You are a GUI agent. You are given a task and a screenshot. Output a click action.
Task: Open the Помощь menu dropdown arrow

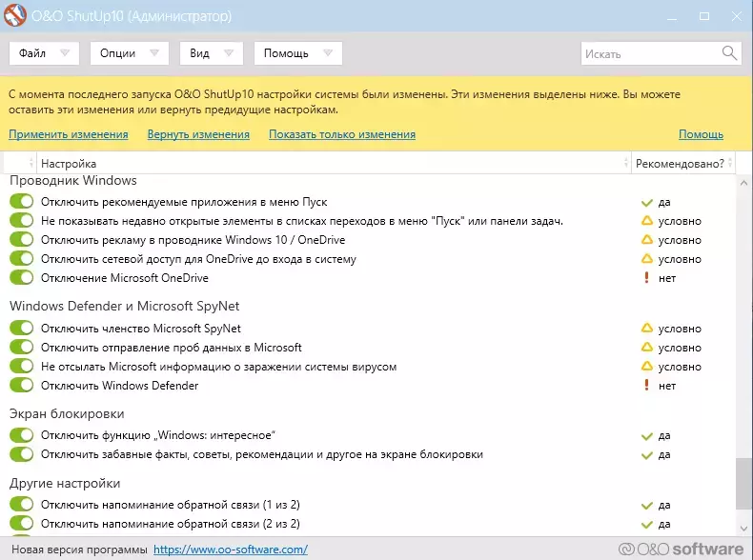click(328, 53)
